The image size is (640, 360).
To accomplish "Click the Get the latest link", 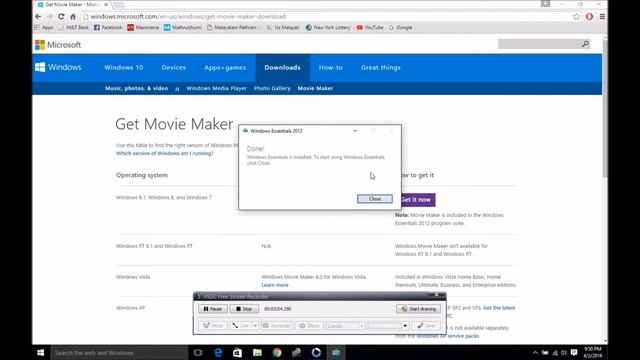I will 499,308.
